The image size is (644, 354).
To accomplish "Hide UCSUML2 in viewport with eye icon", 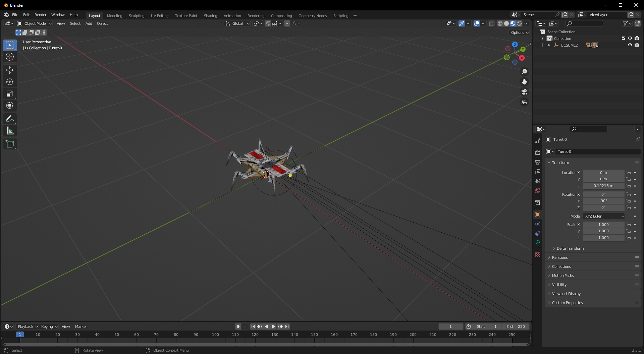I will [630, 45].
